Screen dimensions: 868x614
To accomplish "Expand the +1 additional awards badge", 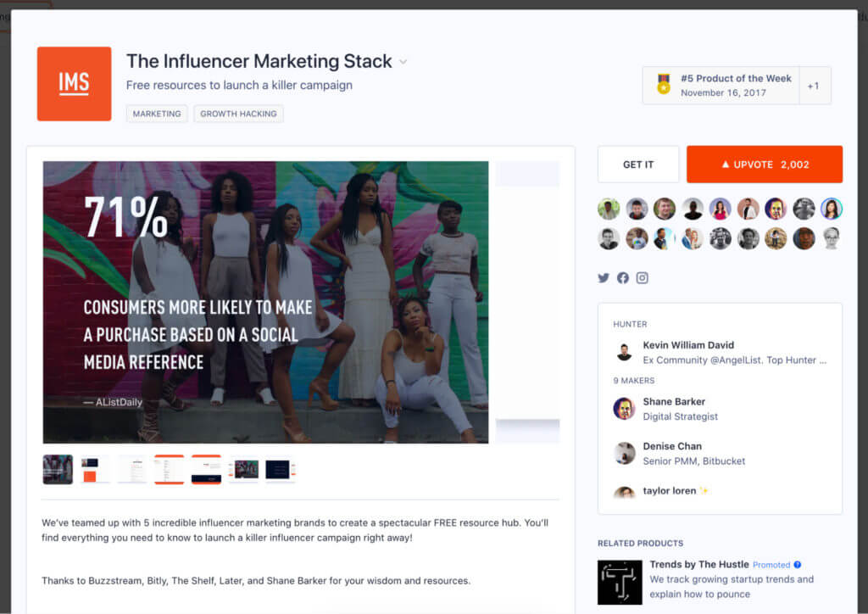I will click(813, 84).
